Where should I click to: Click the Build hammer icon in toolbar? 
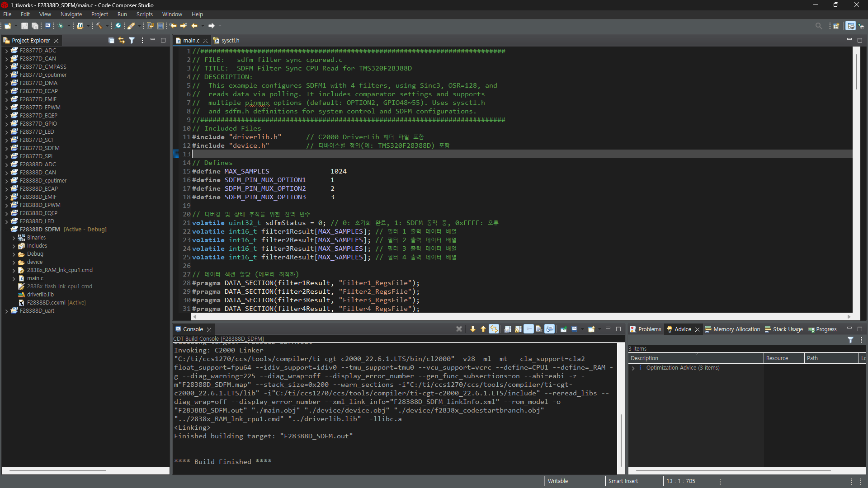pos(99,26)
